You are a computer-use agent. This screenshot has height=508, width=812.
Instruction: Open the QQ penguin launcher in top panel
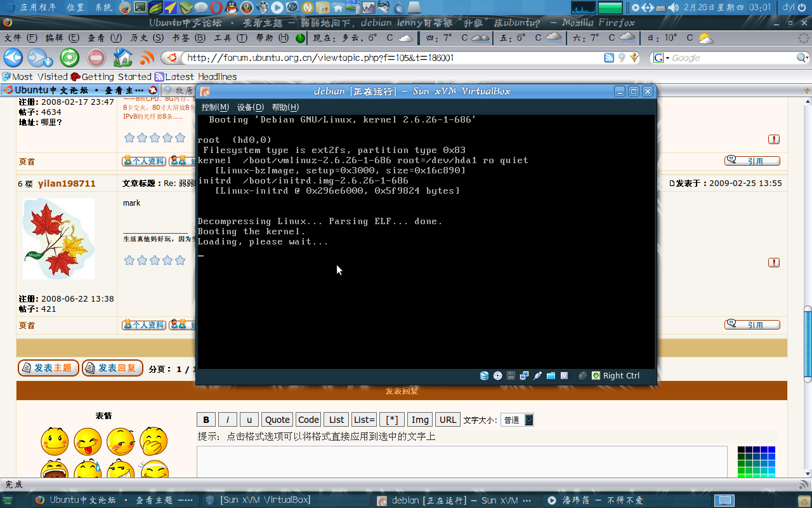pyautogui.click(x=232, y=8)
